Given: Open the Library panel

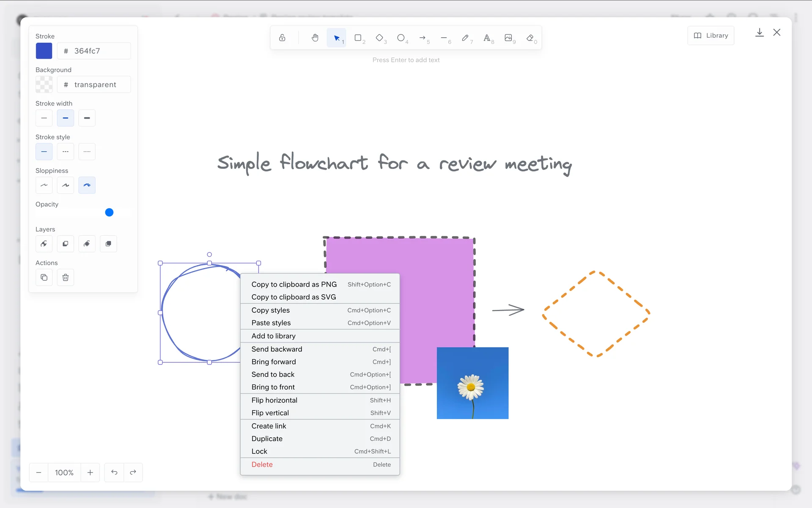Looking at the screenshot, I should 711,36.
